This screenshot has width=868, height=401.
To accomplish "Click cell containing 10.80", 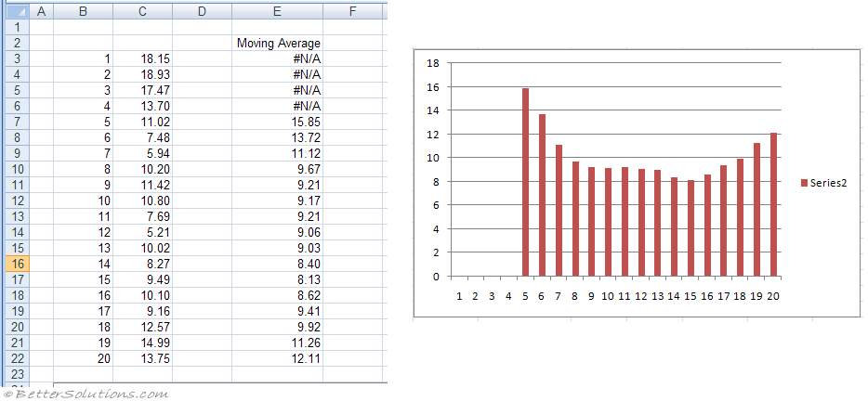I will point(143,200).
